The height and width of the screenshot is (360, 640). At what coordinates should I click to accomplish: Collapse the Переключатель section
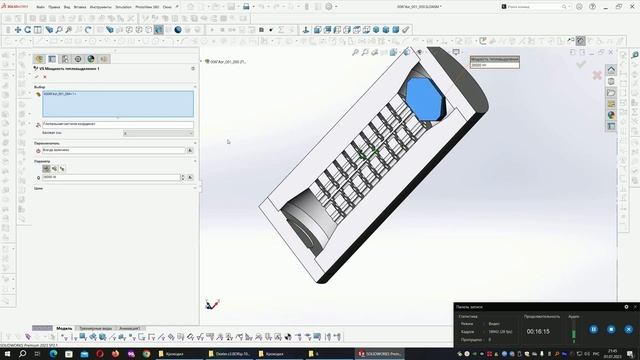click(195, 143)
